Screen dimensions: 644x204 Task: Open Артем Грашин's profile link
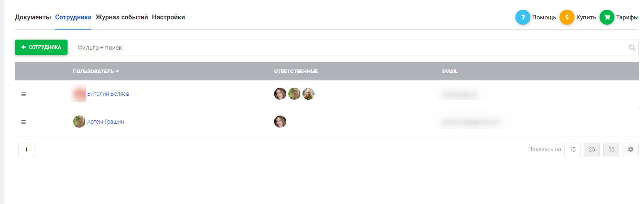(106, 122)
